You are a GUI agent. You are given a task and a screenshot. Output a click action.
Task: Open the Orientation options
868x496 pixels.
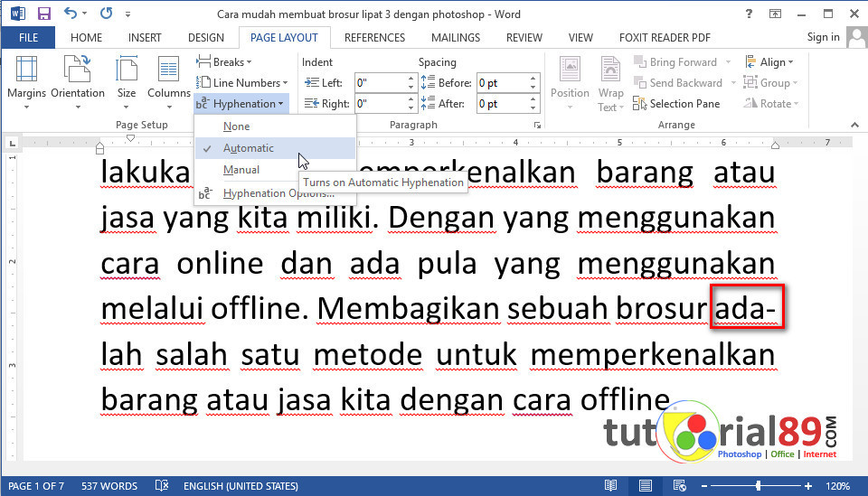(78, 83)
